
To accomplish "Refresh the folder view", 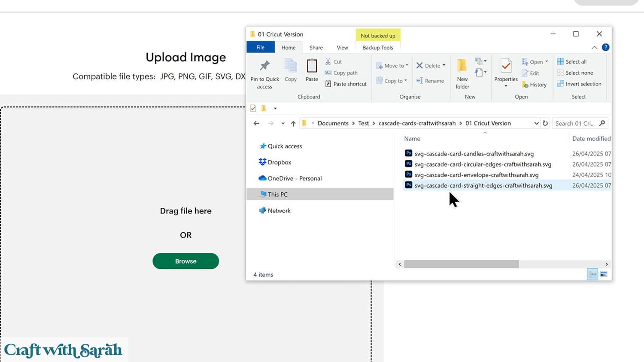I will [x=545, y=123].
